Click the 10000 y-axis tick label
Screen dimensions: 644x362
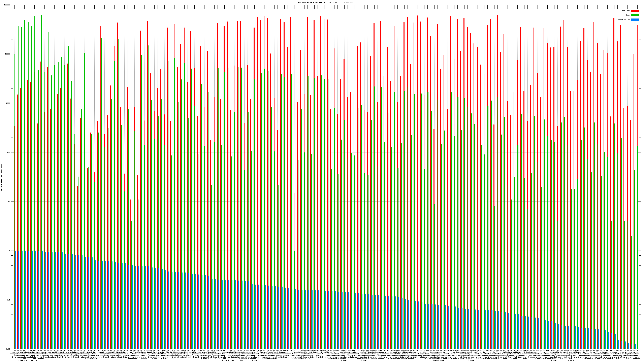click(8, 54)
